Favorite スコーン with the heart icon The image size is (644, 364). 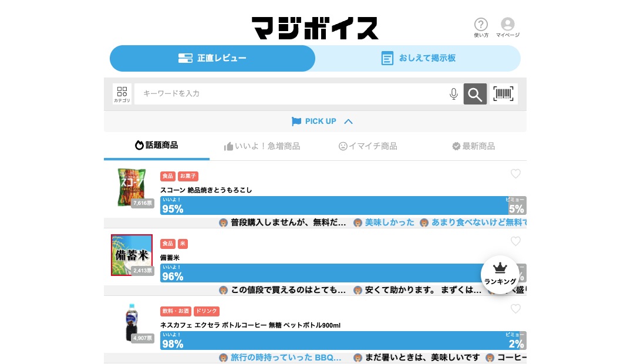click(515, 174)
